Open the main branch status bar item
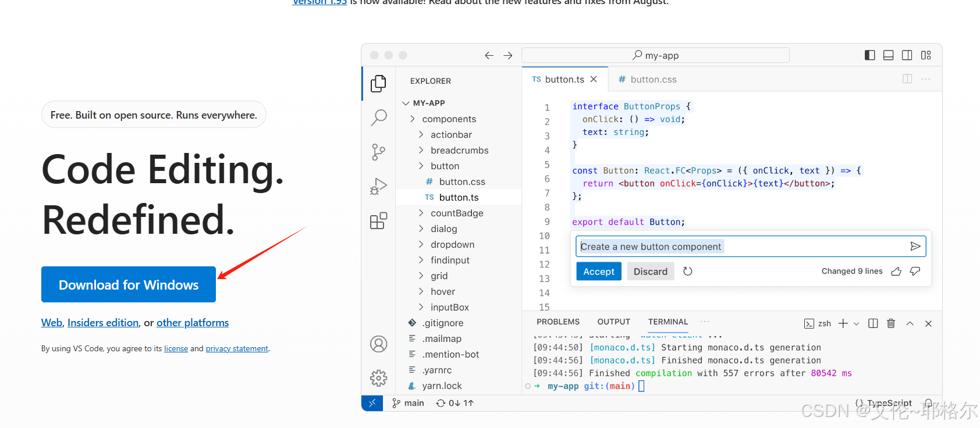 (x=408, y=403)
